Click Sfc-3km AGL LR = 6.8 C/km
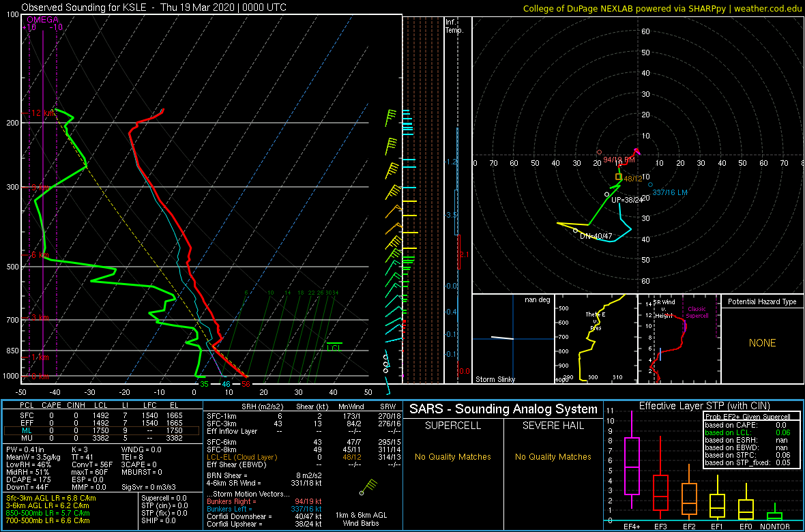The height and width of the screenshot is (532, 805). (51, 498)
